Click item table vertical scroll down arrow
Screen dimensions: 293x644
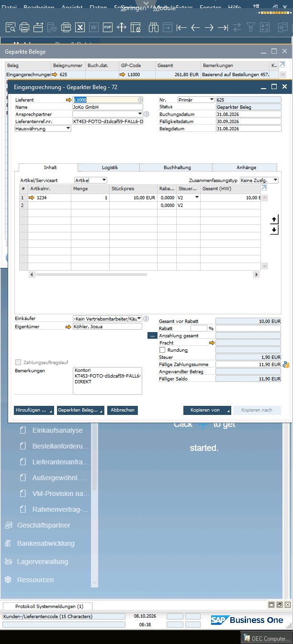[265, 266]
